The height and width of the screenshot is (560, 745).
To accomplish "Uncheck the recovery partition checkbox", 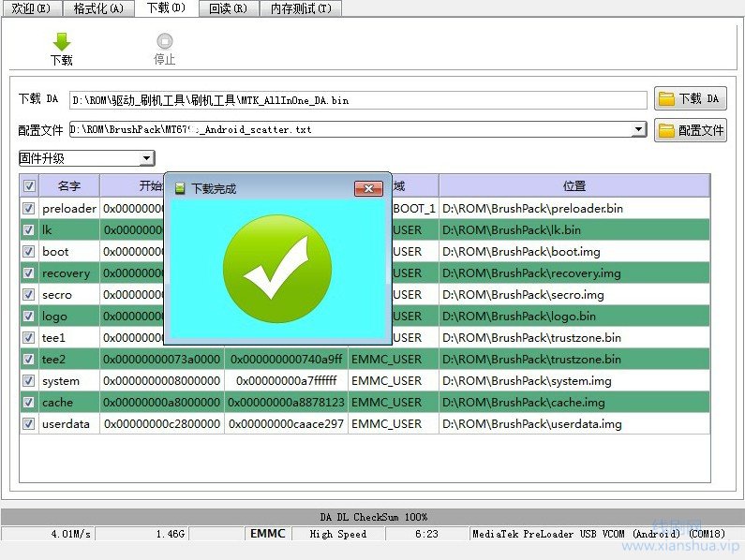I will 29,273.
